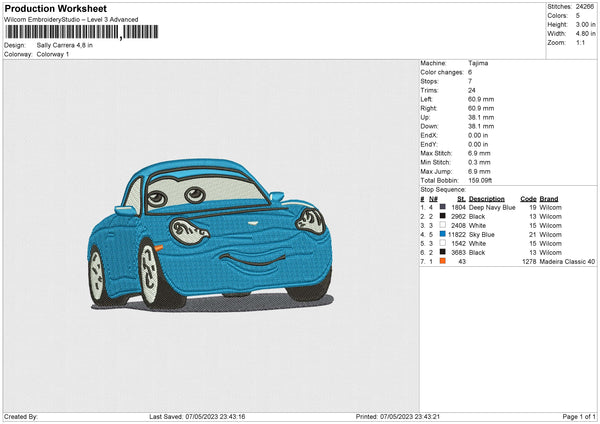Screen dimensions: 600x424
Task: Click the 'Description' column header
Action: click(486, 199)
